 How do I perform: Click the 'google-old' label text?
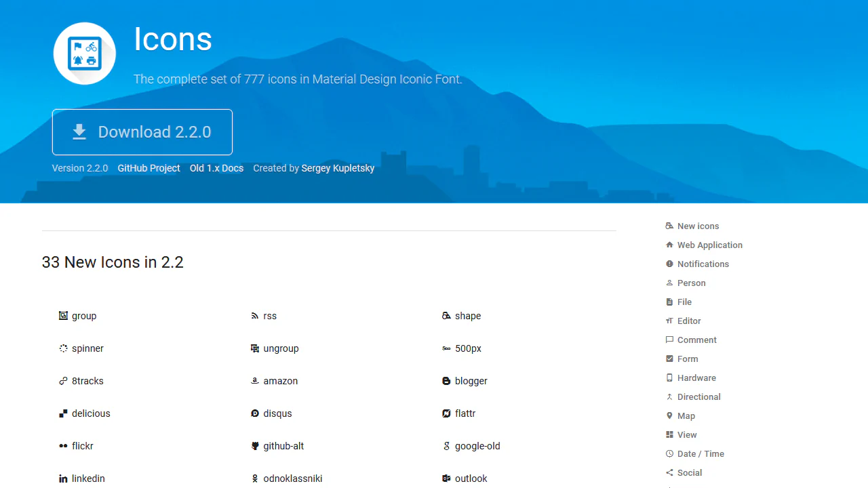point(477,446)
